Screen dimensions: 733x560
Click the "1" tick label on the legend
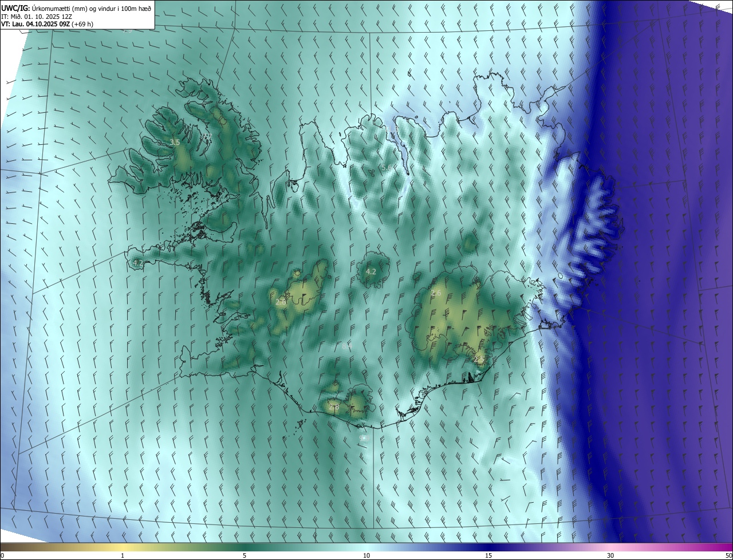tap(123, 555)
